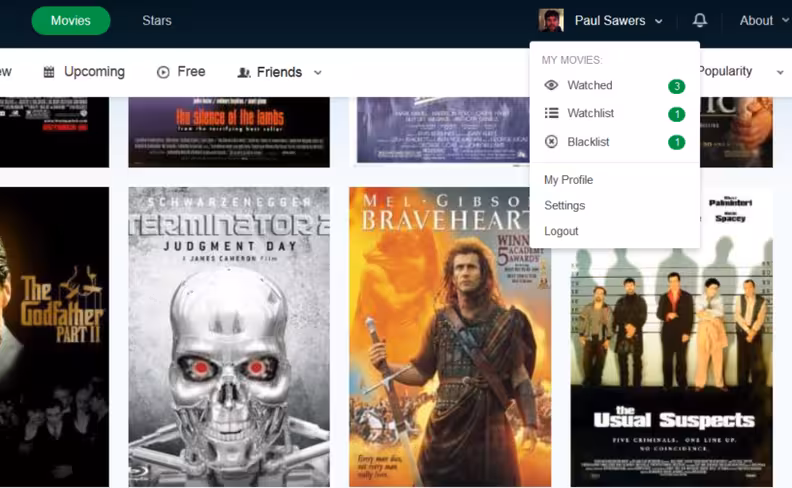
Task: Open the Movies tab
Action: (x=71, y=21)
